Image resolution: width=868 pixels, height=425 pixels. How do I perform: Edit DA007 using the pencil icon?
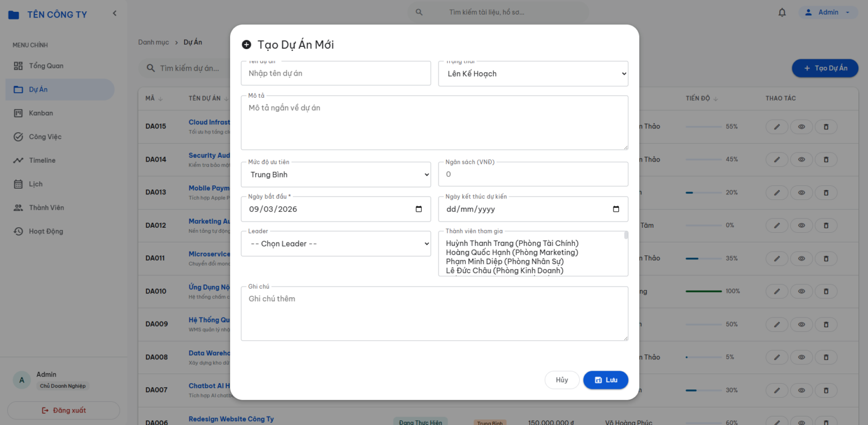click(777, 391)
